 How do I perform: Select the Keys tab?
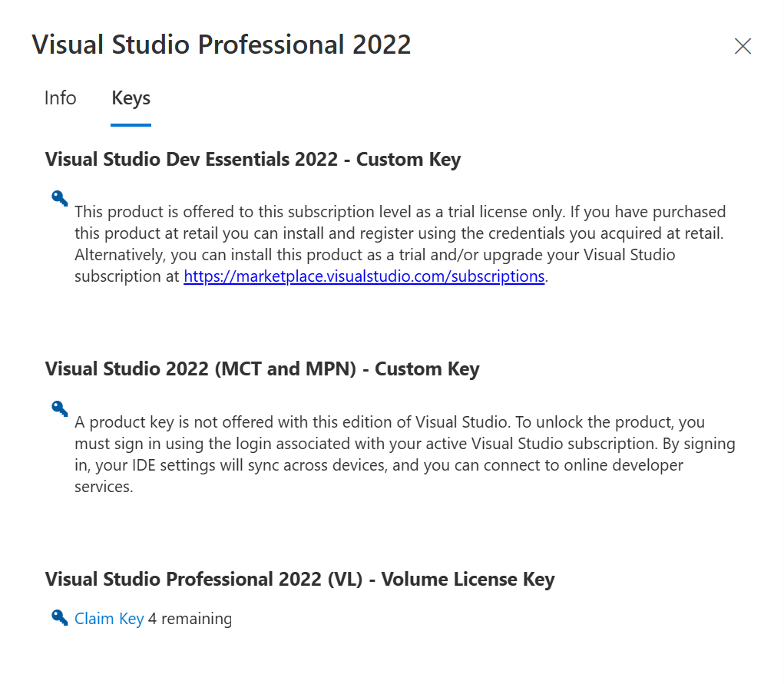[131, 98]
